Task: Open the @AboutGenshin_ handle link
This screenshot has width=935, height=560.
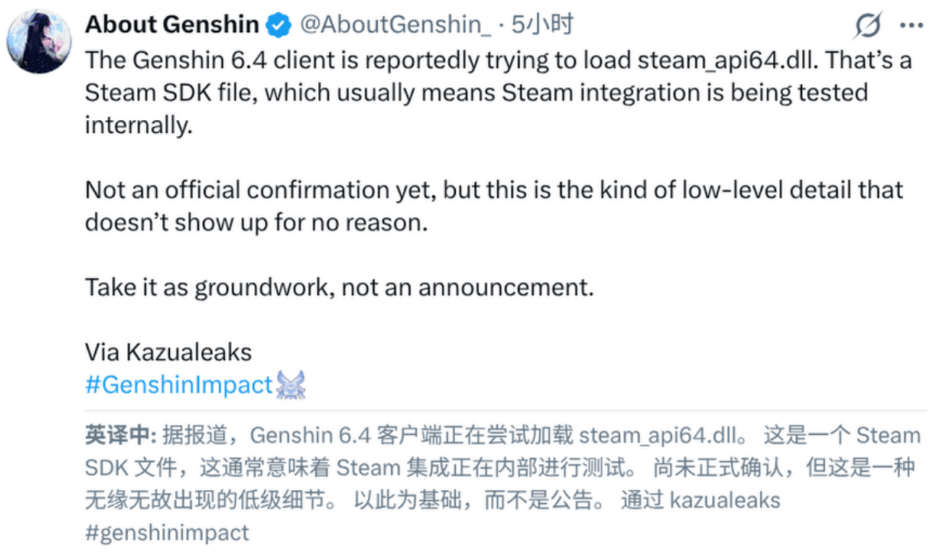Action: [x=396, y=25]
